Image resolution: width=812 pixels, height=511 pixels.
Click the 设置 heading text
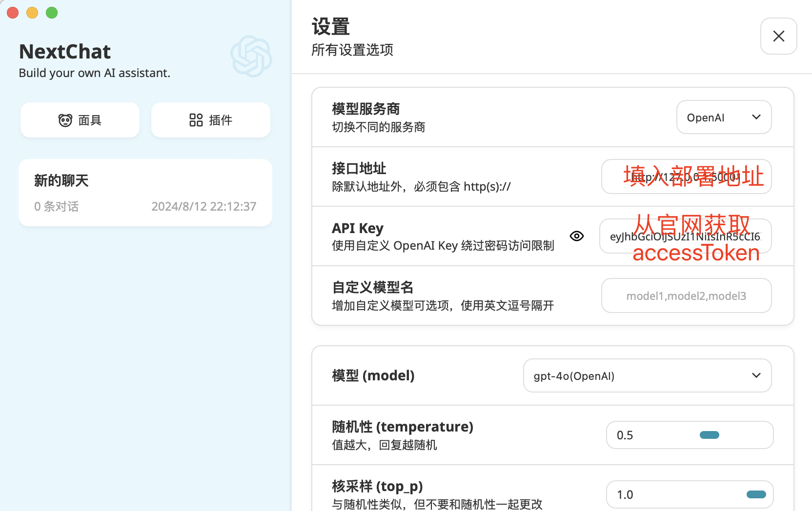click(x=331, y=26)
